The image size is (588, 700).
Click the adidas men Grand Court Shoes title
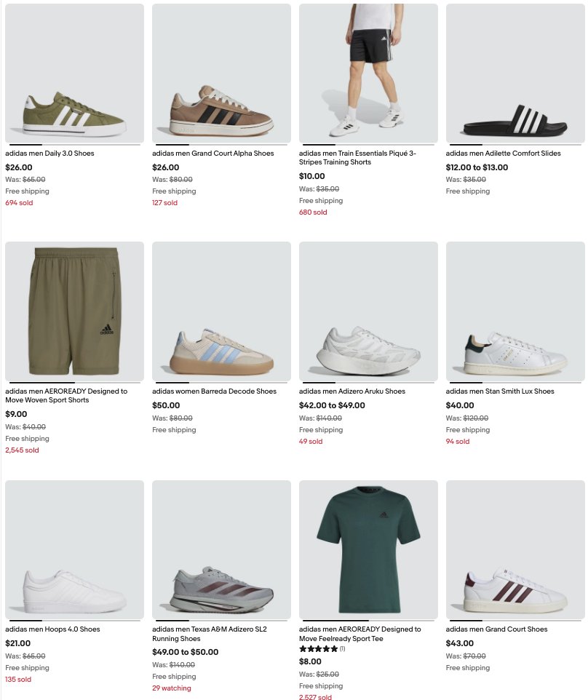click(x=496, y=629)
